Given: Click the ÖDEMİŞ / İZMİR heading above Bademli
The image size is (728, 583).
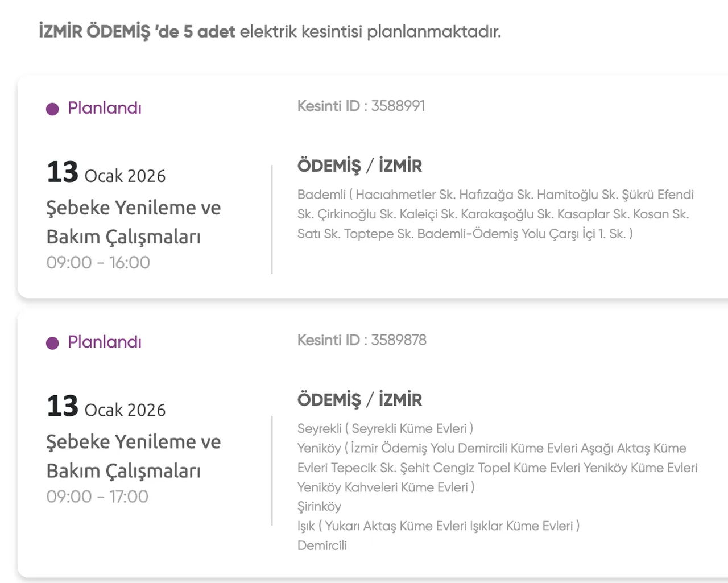Looking at the screenshot, I should tap(359, 166).
